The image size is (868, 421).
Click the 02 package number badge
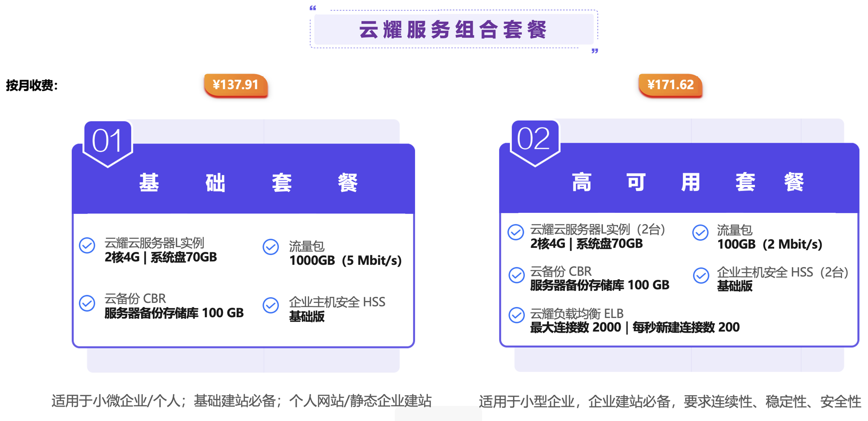coord(535,143)
